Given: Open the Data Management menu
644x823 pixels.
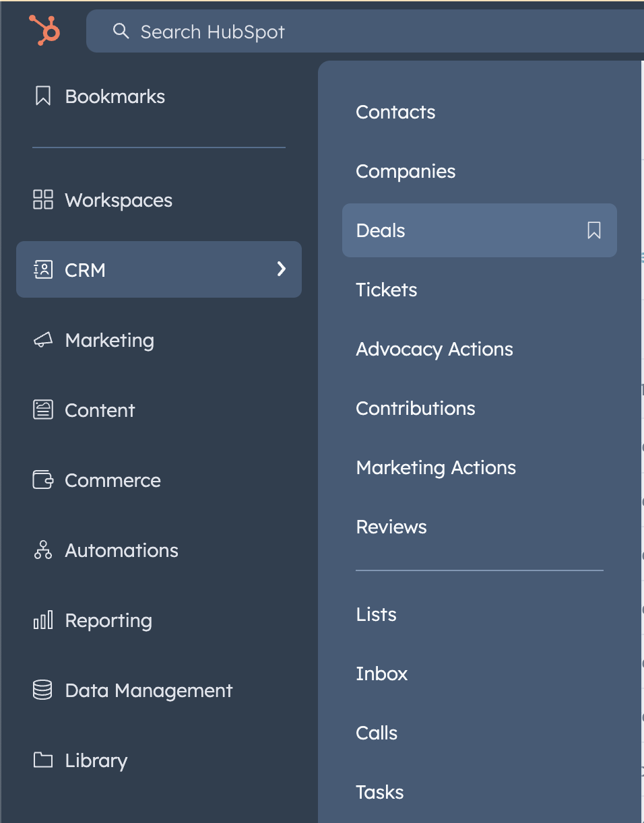Looking at the screenshot, I should (x=149, y=690).
